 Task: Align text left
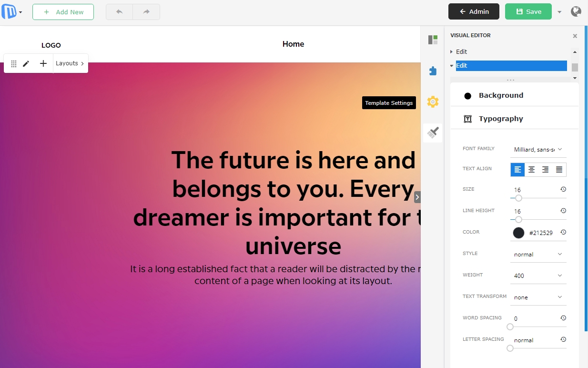[517, 170]
